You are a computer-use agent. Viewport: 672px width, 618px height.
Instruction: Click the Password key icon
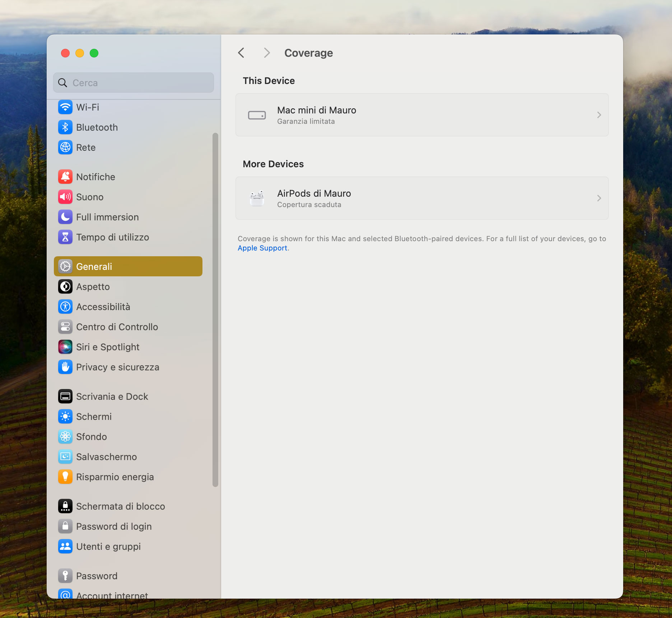coord(65,576)
